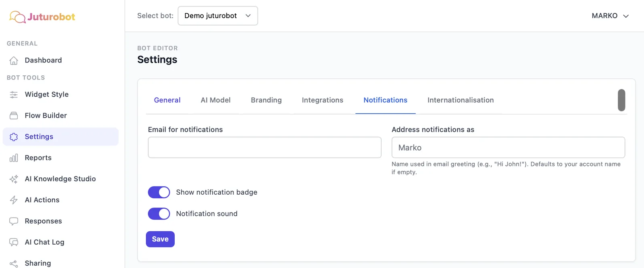The height and width of the screenshot is (268, 644).
Task: Open Reports page
Action: (60, 158)
